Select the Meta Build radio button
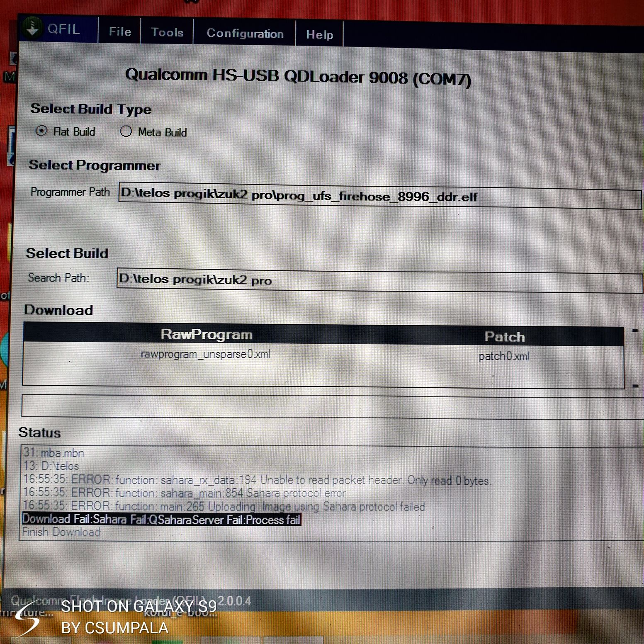Image resolution: width=644 pixels, height=644 pixels. point(126,131)
